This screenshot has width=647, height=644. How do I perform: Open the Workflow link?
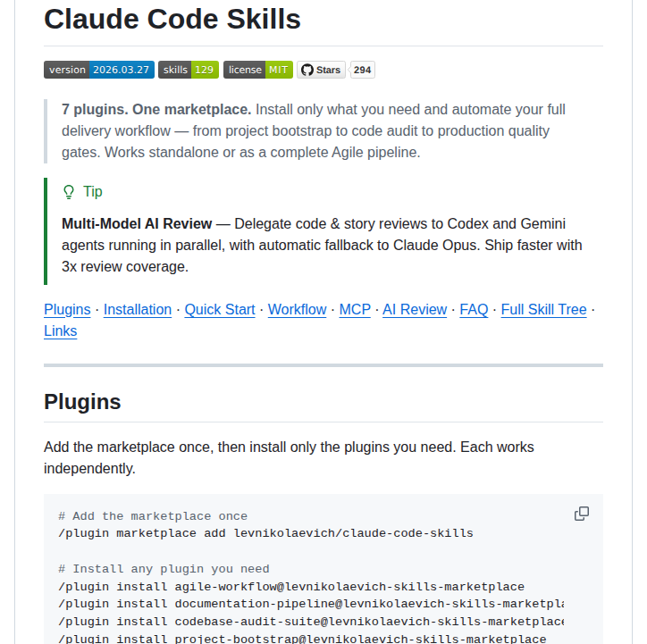coord(297,310)
